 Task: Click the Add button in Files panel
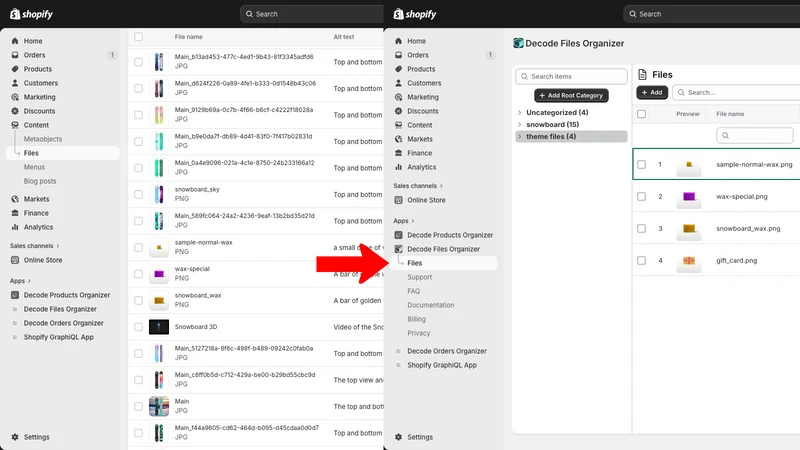652,92
